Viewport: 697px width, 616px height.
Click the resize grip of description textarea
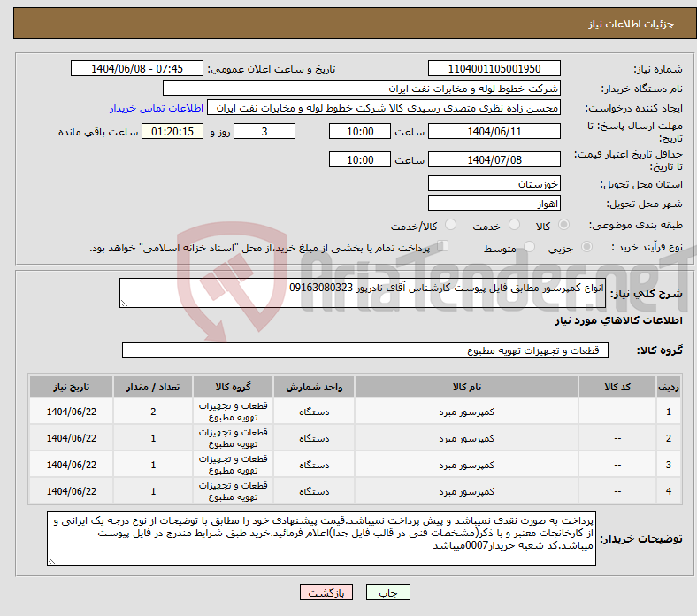(124, 304)
